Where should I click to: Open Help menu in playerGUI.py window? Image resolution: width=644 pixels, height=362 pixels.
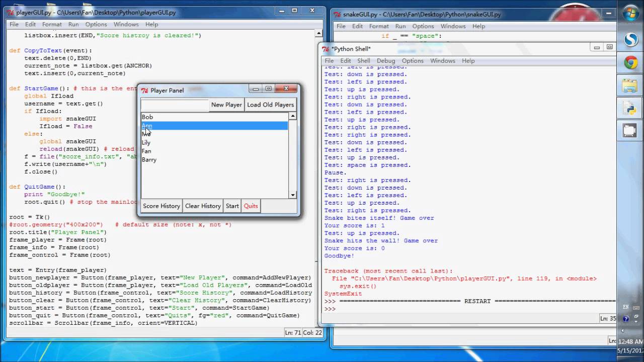(x=151, y=24)
